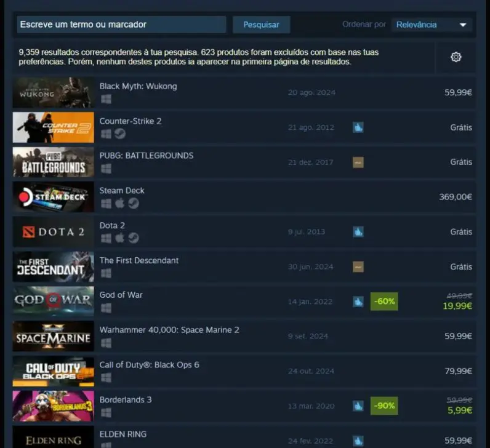This screenshot has width=490, height=448.
Task: Click mixed review icon for The First Descendant
Action: (x=358, y=267)
